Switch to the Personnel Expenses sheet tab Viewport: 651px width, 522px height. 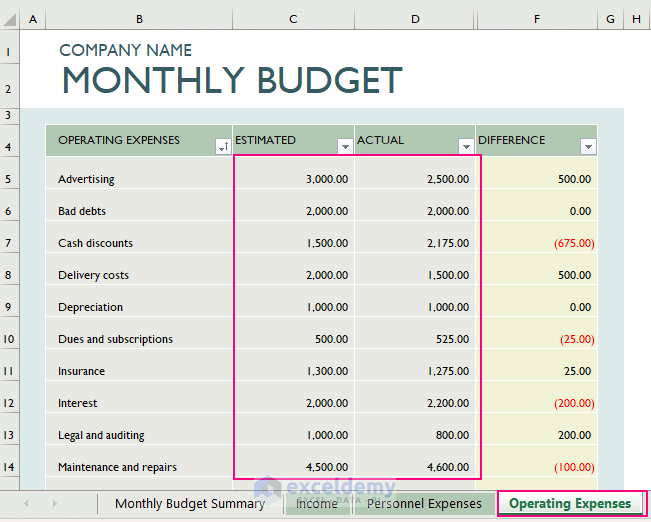pos(423,504)
